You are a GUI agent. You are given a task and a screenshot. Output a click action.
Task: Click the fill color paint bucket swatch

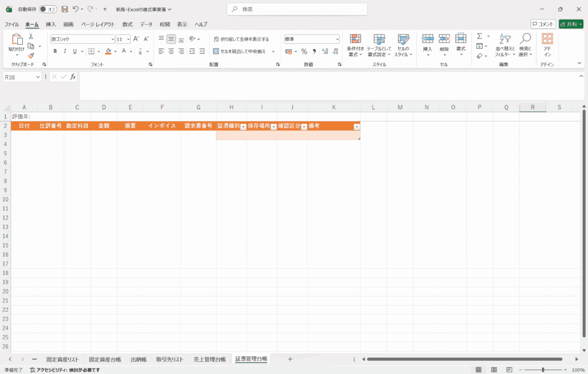[x=108, y=51]
